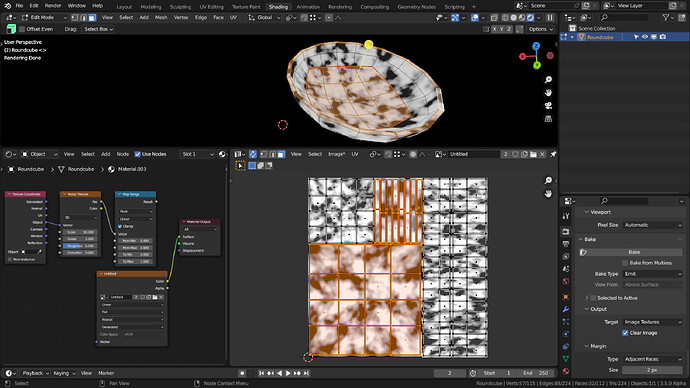Viewport: 690px width, 388px height.
Task: Switch to material preview shading
Action: click(522, 18)
